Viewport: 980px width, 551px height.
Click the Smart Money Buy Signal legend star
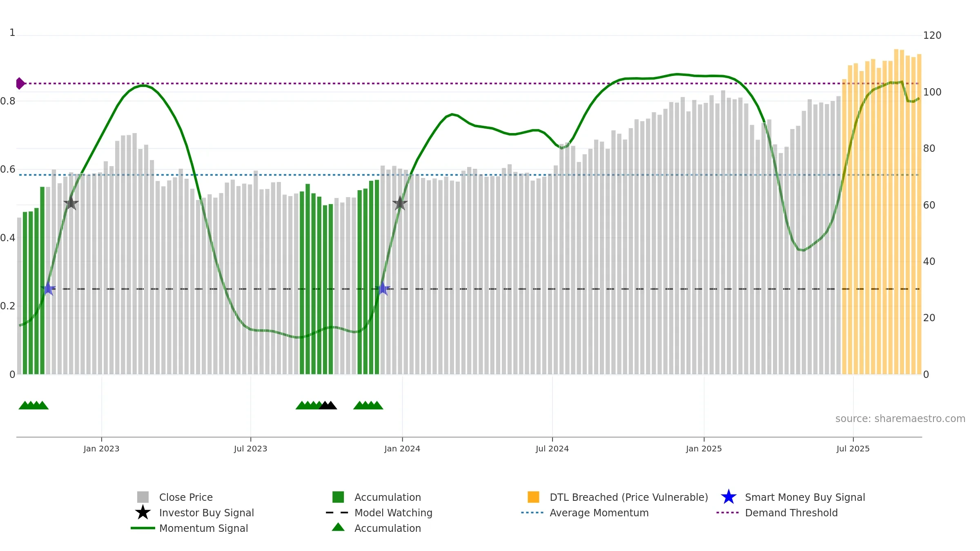(x=728, y=497)
